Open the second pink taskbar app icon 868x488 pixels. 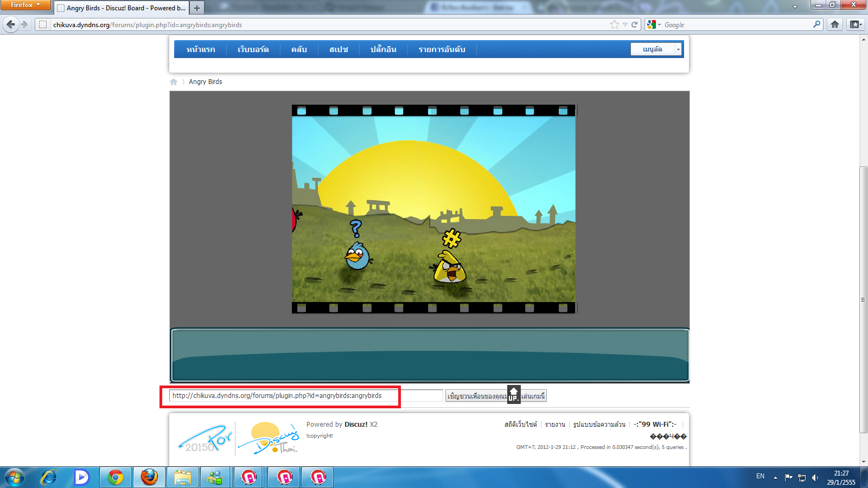[x=284, y=477]
